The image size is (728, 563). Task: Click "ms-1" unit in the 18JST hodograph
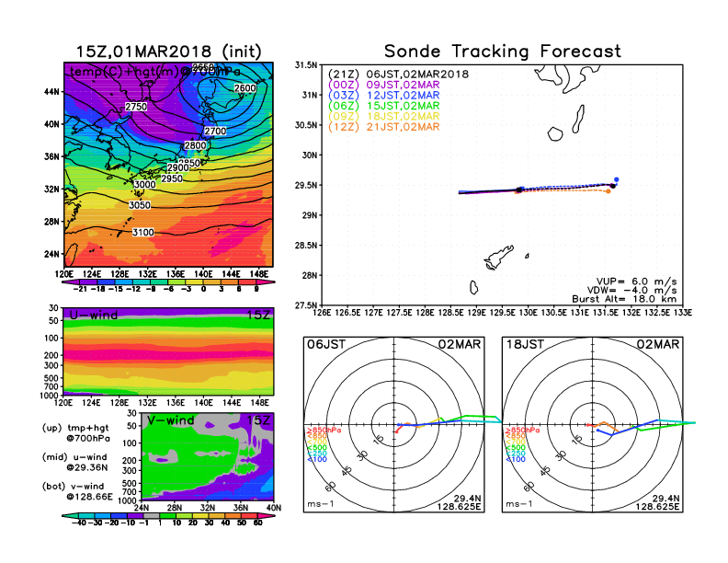pyautogui.click(x=519, y=504)
